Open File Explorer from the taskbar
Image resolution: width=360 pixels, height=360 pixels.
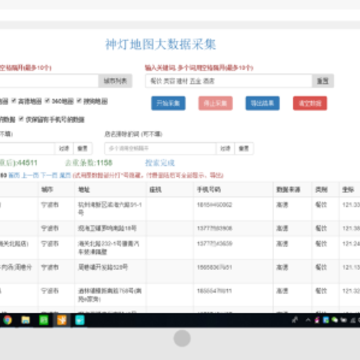[x=26, y=320]
